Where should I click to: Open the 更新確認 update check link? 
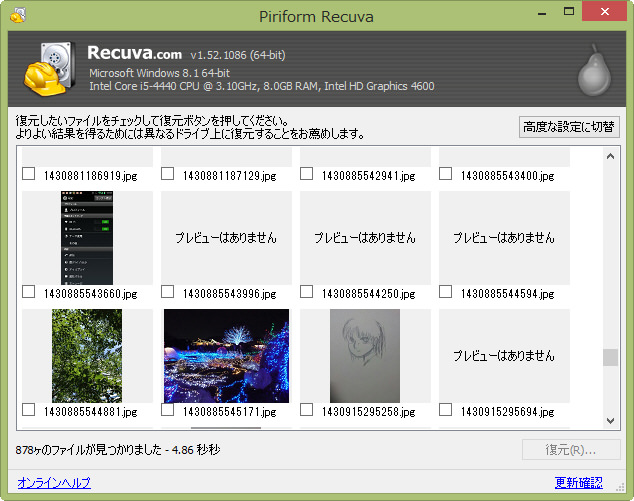pyautogui.click(x=579, y=483)
